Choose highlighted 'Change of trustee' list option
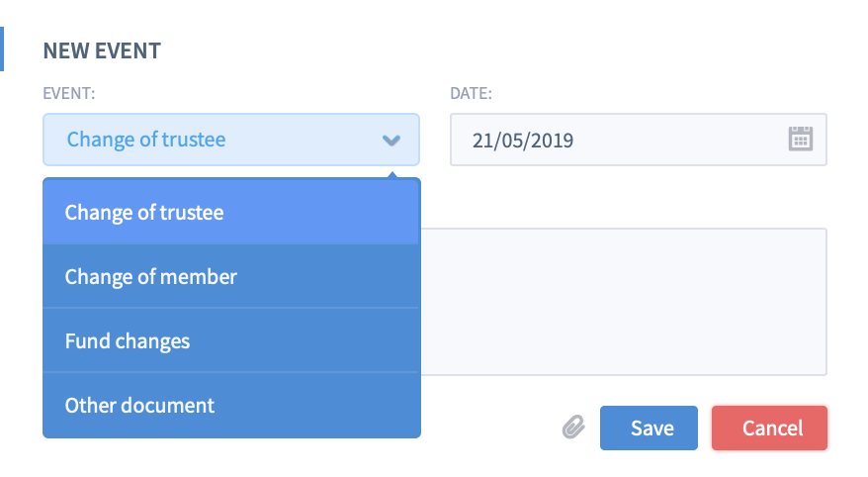The height and width of the screenshot is (477, 868). coord(231,212)
